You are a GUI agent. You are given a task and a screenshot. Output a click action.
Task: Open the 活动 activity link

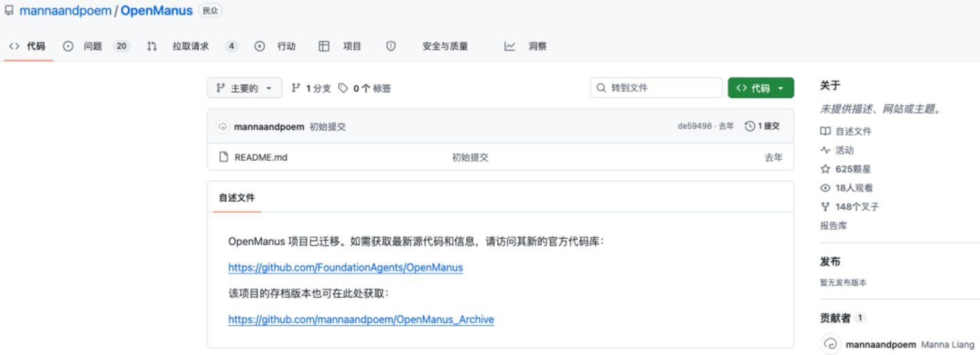844,151
